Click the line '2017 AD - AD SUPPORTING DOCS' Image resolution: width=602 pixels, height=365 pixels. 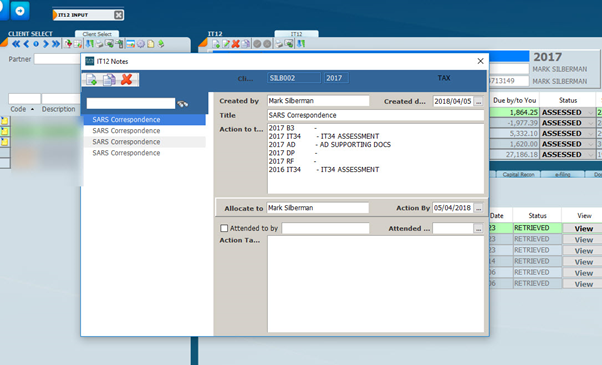point(329,145)
